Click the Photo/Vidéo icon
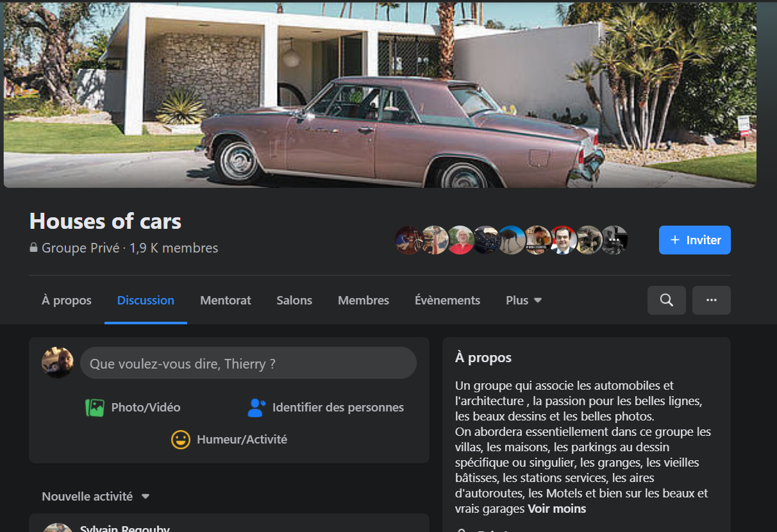The image size is (777, 532). [x=95, y=408]
